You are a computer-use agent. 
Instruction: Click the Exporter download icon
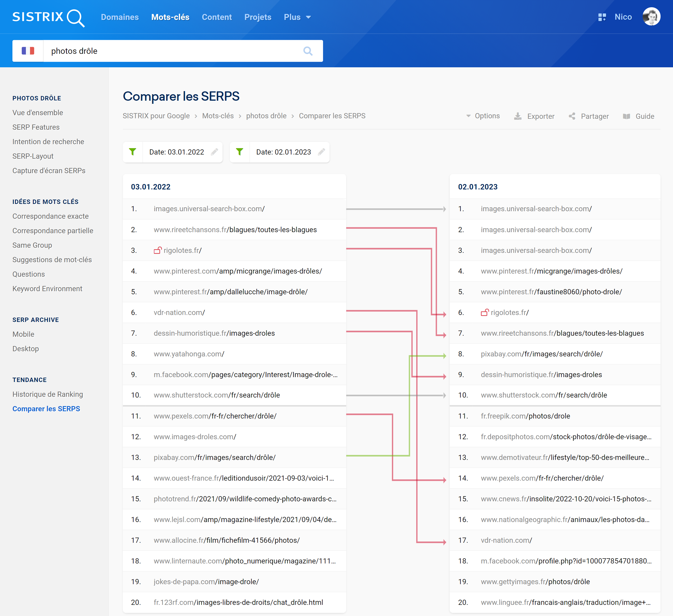click(518, 116)
